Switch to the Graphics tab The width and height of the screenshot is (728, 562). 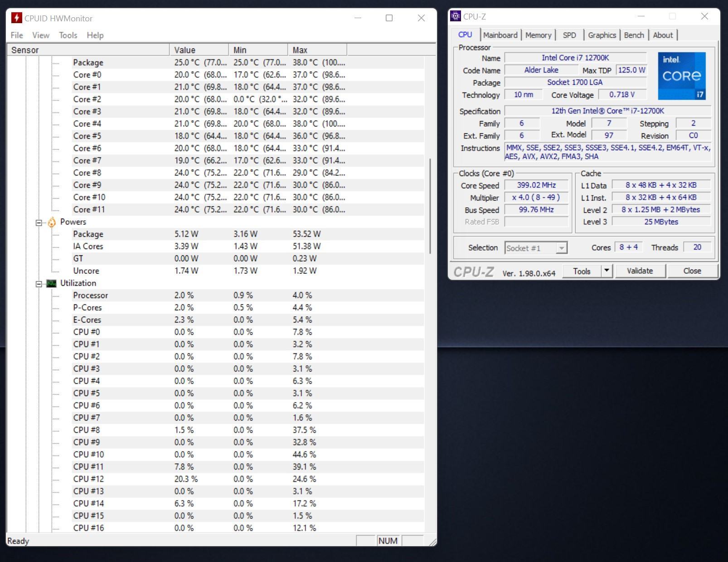click(x=602, y=35)
